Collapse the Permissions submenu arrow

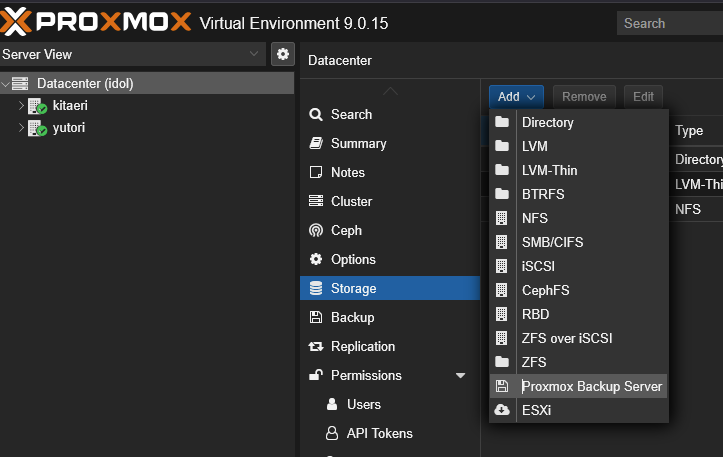pyautogui.click(x=461, y=375)
